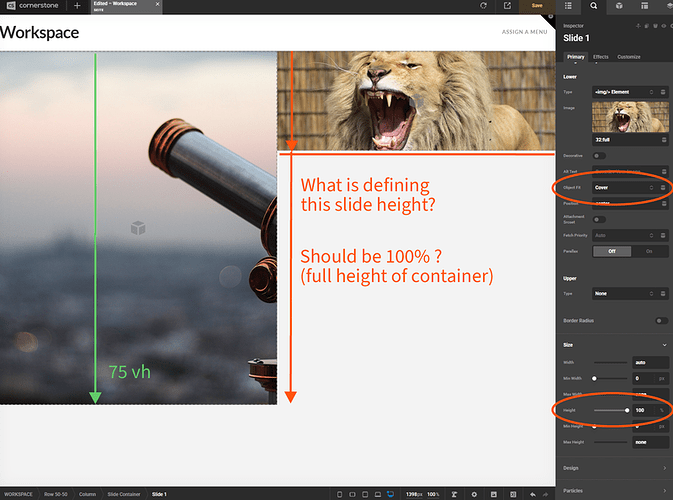The image size is (673, 500).
Task: Toggle the Decorative image switch
Action: coord(599,156)
